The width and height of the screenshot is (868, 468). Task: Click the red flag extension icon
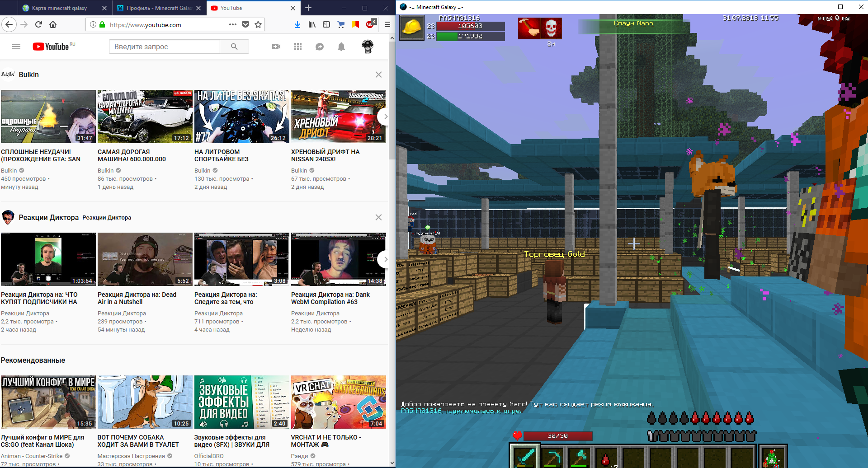click(x=355, y=24)
